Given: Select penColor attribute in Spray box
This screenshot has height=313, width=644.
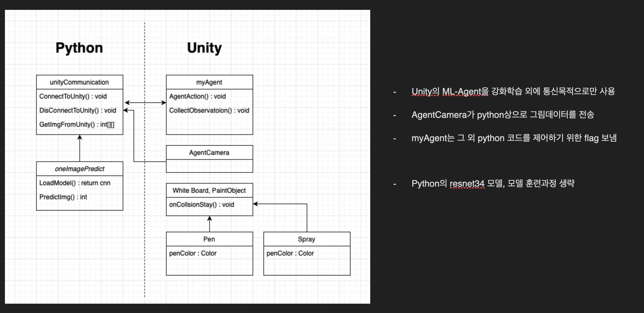Looking at the screenshot, I should 290,253.
